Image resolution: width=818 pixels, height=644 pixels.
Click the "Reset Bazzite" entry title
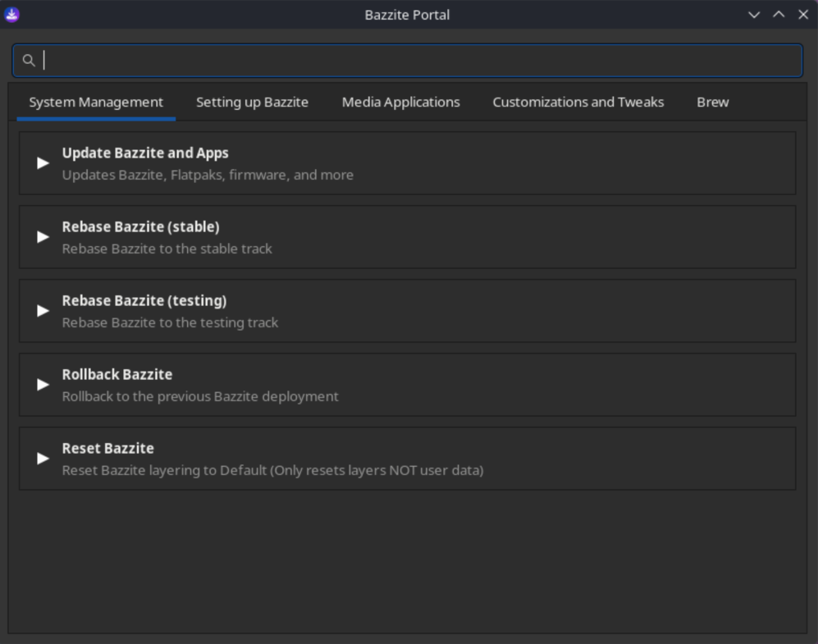coord(107,449)
